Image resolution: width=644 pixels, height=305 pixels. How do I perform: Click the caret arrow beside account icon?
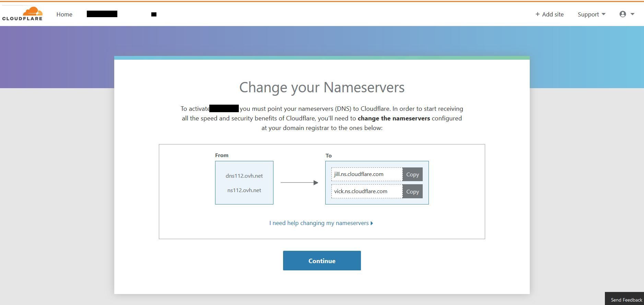632,14
